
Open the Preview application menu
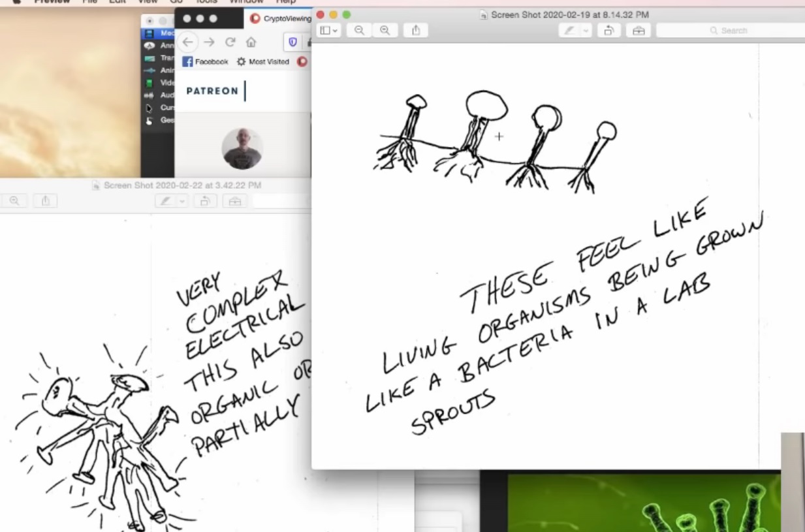coord(52,2)
